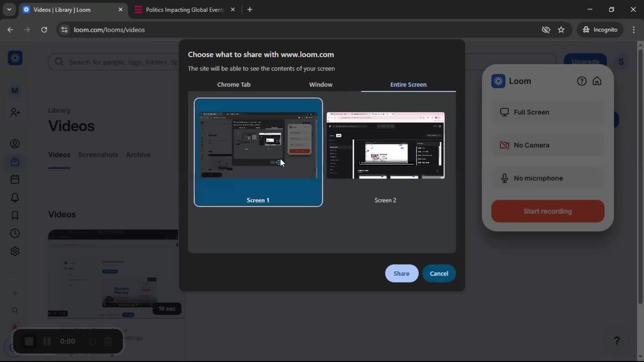Open the Library icon in the left sidebar
Viewport: 644px width, 362px height.
click(x=15, y=162)
